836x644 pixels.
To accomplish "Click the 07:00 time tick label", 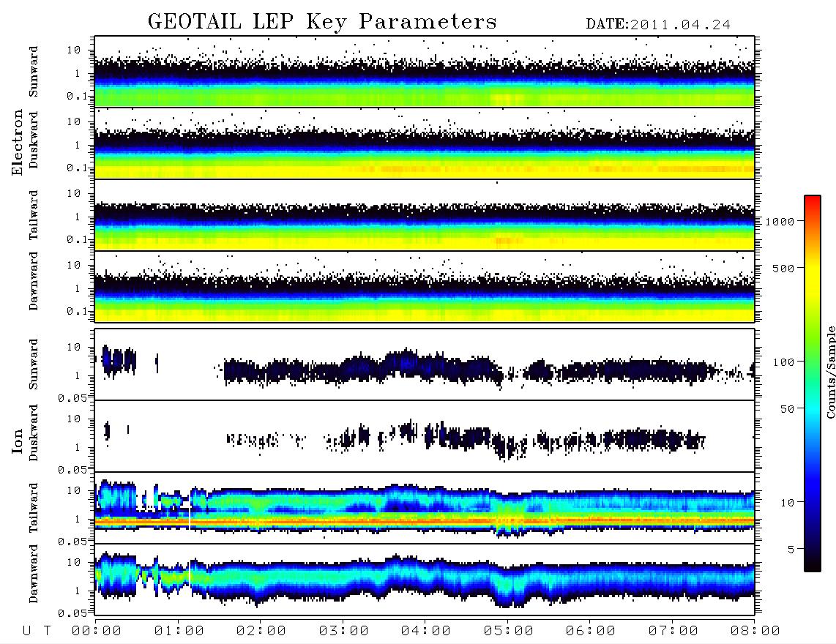I will (x=673, y=632).
